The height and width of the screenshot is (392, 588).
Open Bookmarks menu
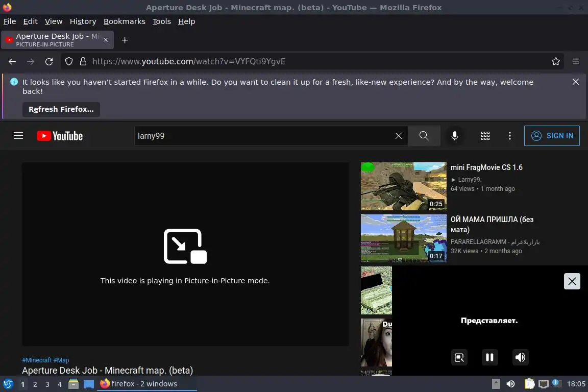[x=125, y=21]
